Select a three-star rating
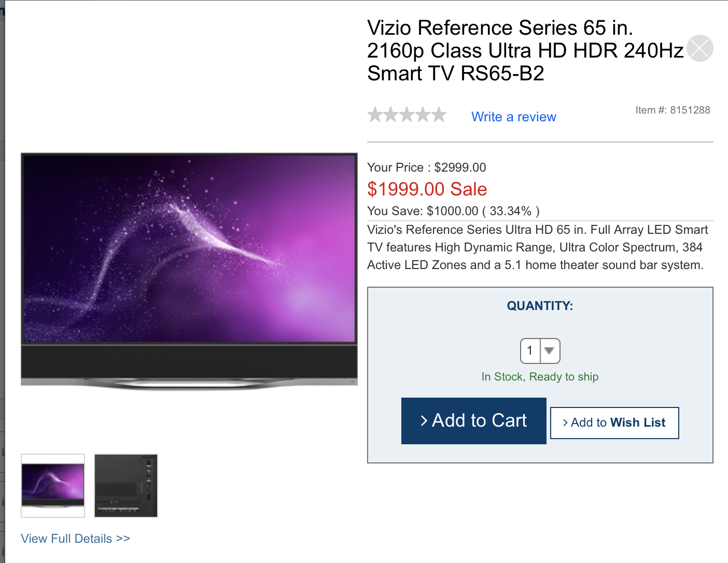Image resolution: width=728 pixels, height=563 pixels. click(407, 114)
